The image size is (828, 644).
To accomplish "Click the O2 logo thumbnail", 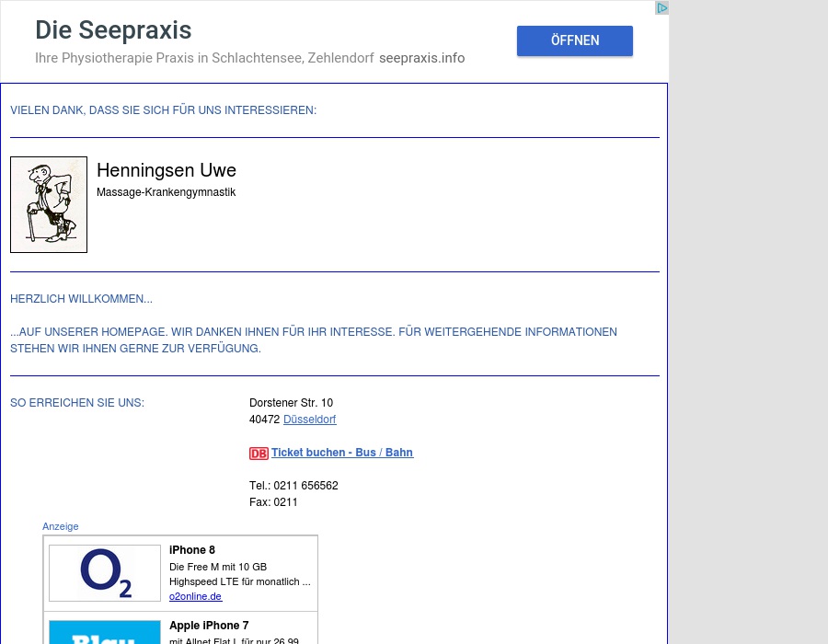I will pyautogui.click(x=105, y=573).
